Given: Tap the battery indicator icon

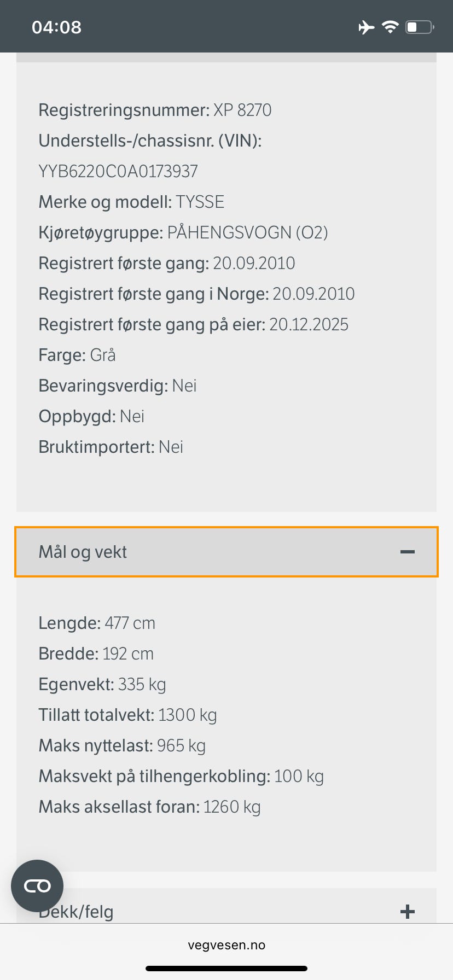Looking at the screenshot, I should (x=419, y=27).
